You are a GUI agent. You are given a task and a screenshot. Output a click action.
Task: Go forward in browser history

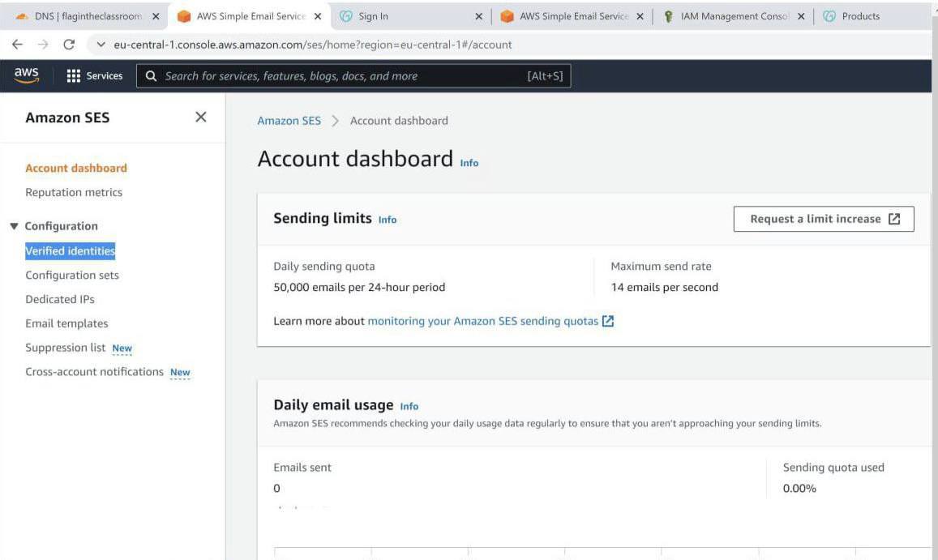[43, 45]
